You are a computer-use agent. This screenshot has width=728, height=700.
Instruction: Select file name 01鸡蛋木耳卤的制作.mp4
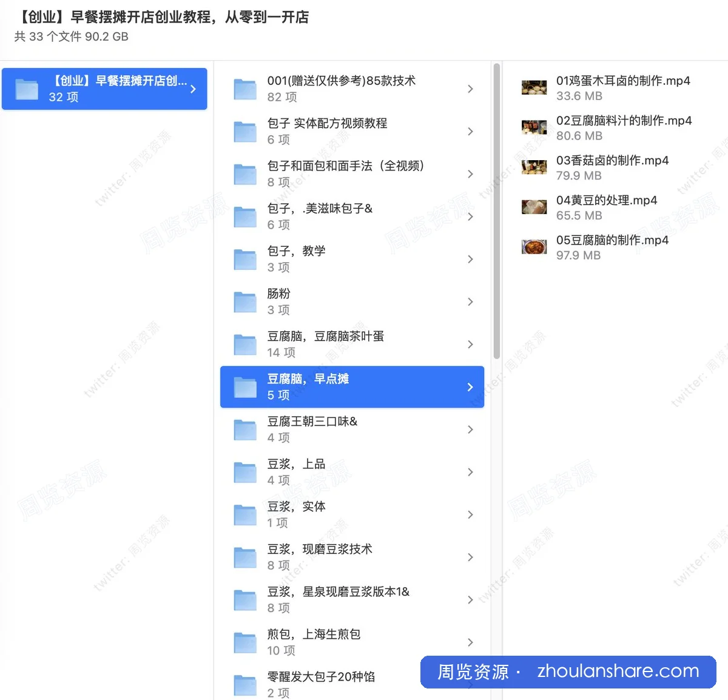(x=623, y=81)
